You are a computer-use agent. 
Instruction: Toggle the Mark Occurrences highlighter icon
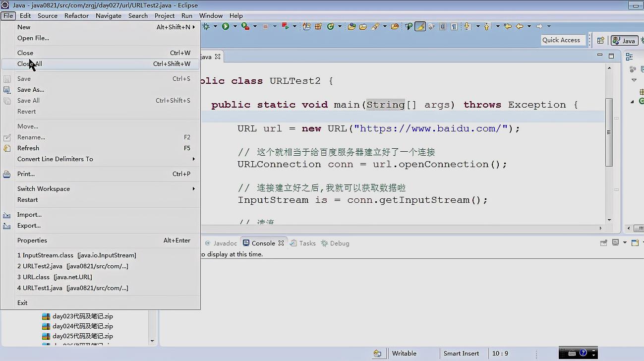click(x=420, y=26)
